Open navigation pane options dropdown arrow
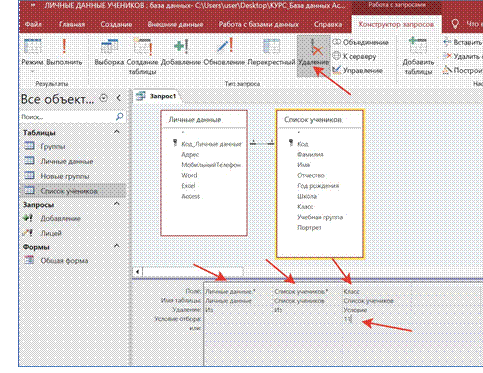The width and height of the screenshot is (483, 373). (x=104, y=98)
